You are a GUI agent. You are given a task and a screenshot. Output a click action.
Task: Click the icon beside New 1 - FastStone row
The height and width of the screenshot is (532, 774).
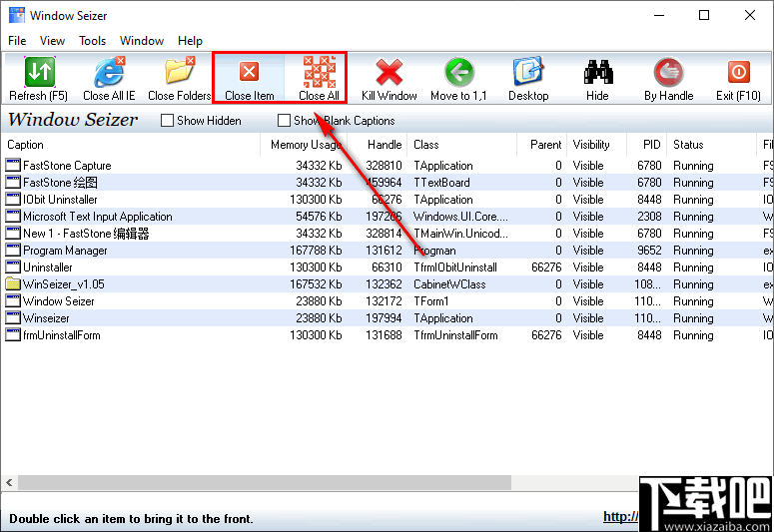coord(13,233)
